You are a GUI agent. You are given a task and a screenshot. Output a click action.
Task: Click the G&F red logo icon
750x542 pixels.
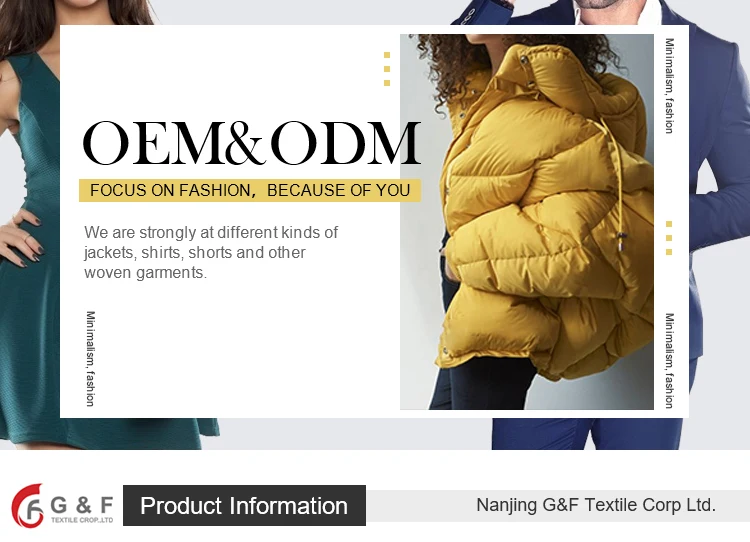pyautogui.click(x=27, y=506)
